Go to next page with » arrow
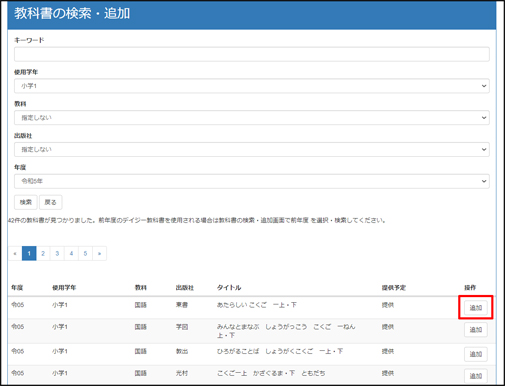505x386 pixels. tap(99, 253)
